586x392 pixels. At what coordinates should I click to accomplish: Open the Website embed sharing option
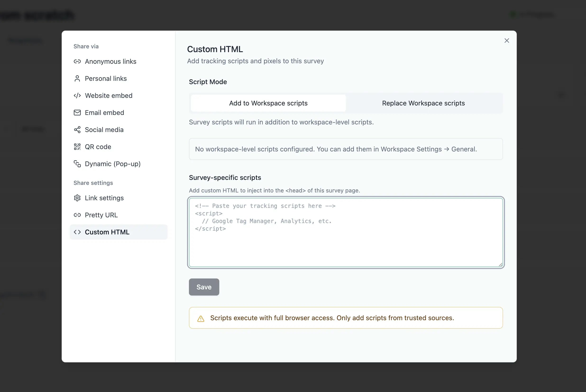109,95
